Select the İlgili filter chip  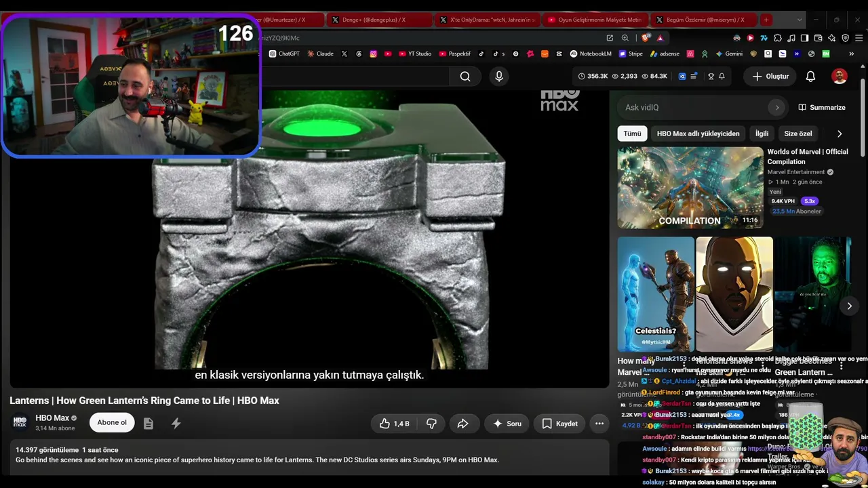coord(762,134)
